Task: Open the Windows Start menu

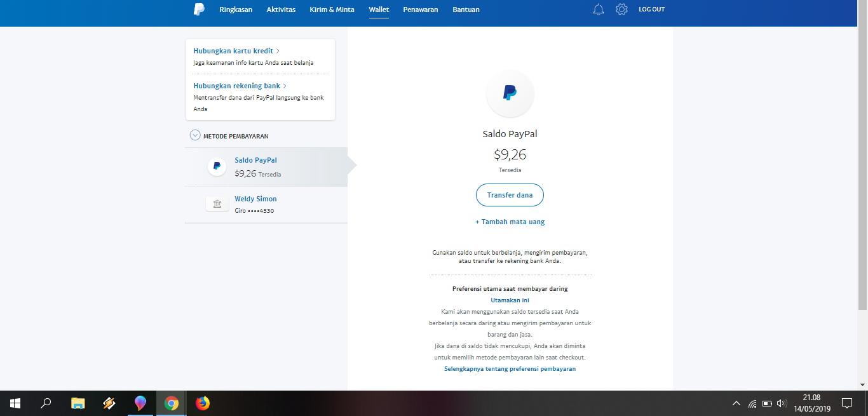Action: pos(15,403)
